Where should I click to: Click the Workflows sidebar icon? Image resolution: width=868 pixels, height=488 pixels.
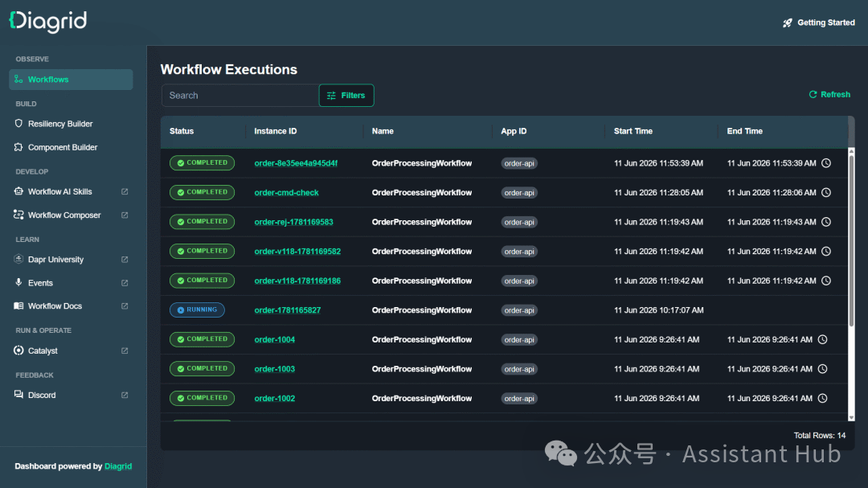click(x=18, y=80)
